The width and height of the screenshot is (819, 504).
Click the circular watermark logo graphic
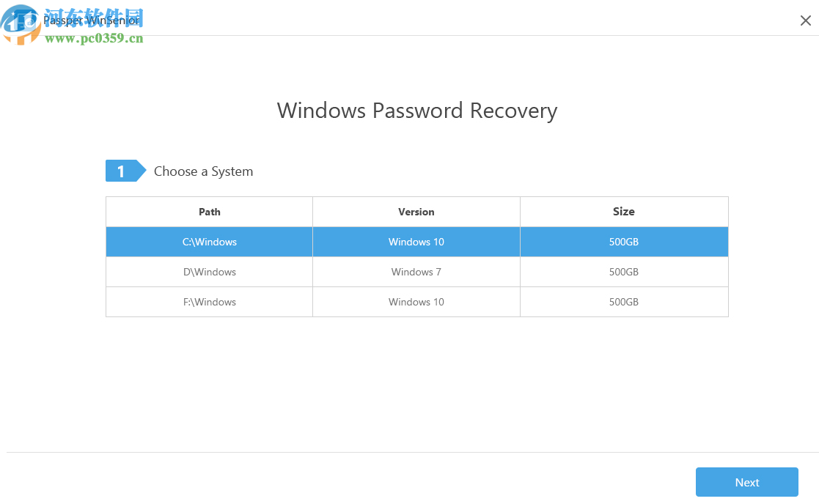pos(22,26)
